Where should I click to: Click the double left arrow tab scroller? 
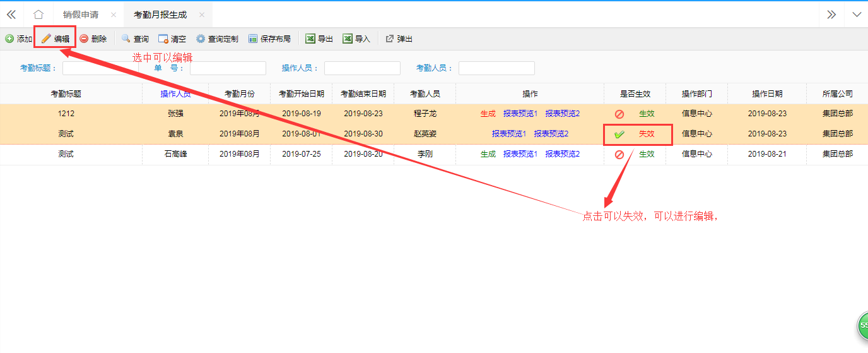(x=11, y=15)
